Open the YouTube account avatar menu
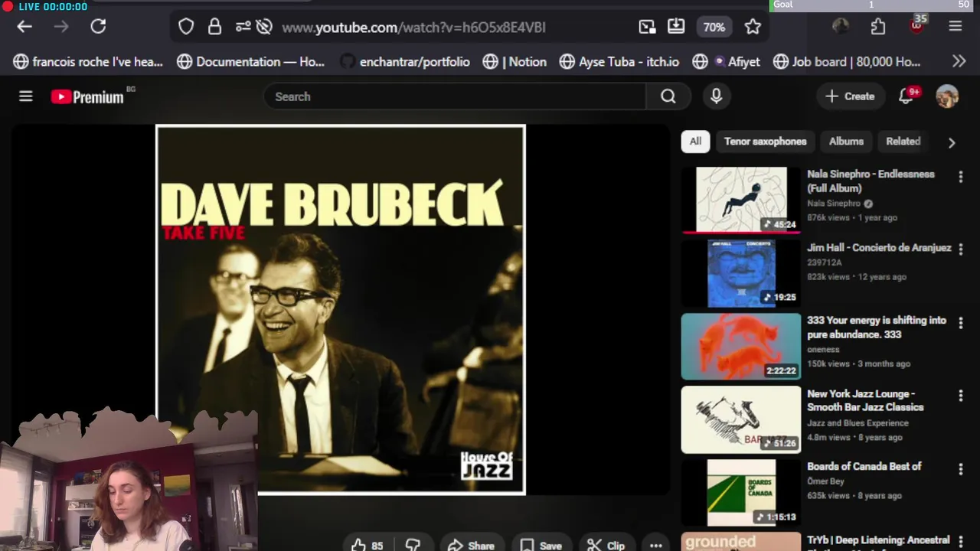The image size is (980, 551). tap(947, 96)
